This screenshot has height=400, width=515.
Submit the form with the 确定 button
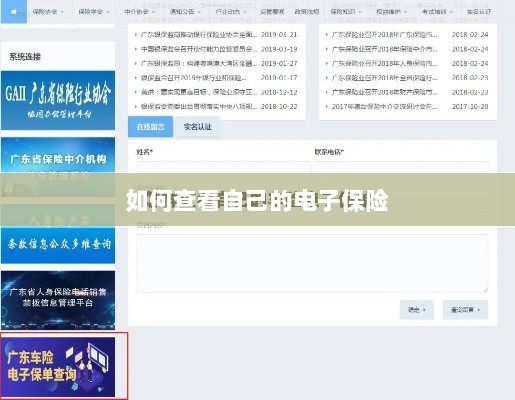point(417,310)
